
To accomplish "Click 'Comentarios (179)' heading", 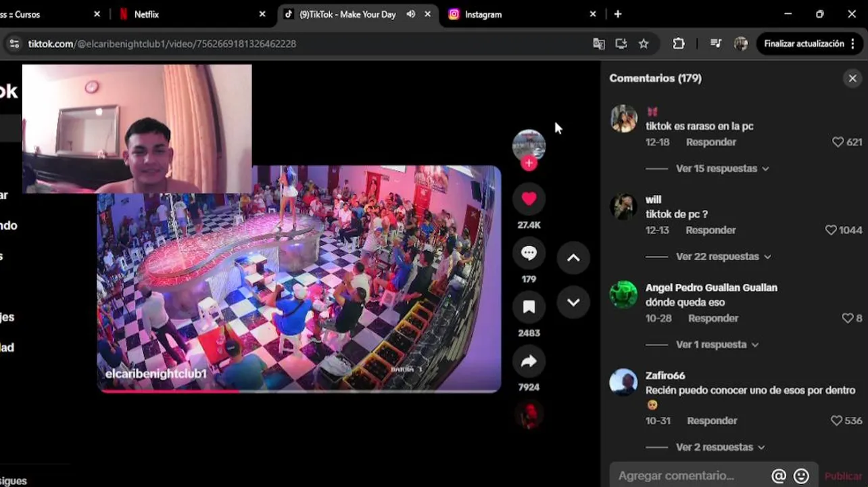I will [x=655, y=78].
